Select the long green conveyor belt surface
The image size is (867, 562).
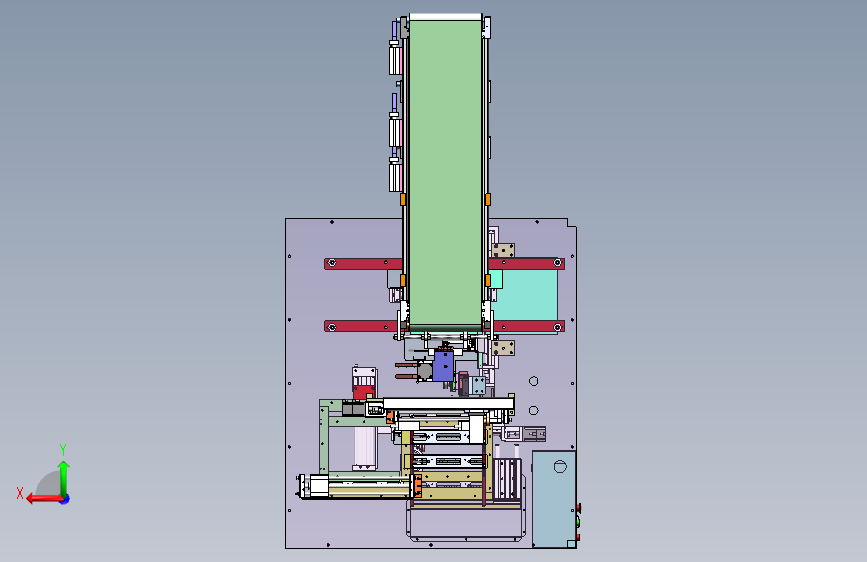pyautogui.click(x=445, y=173)
